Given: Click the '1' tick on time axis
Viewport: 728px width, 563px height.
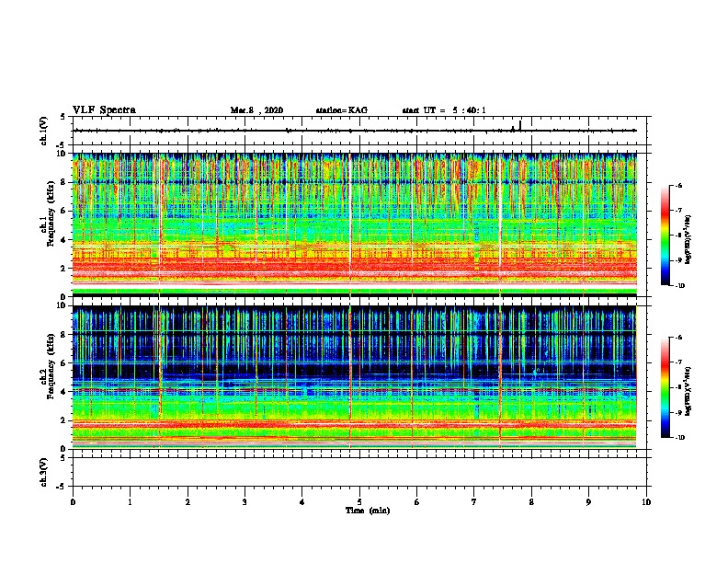Looking at the screenshot, I should tap(130, 502).
